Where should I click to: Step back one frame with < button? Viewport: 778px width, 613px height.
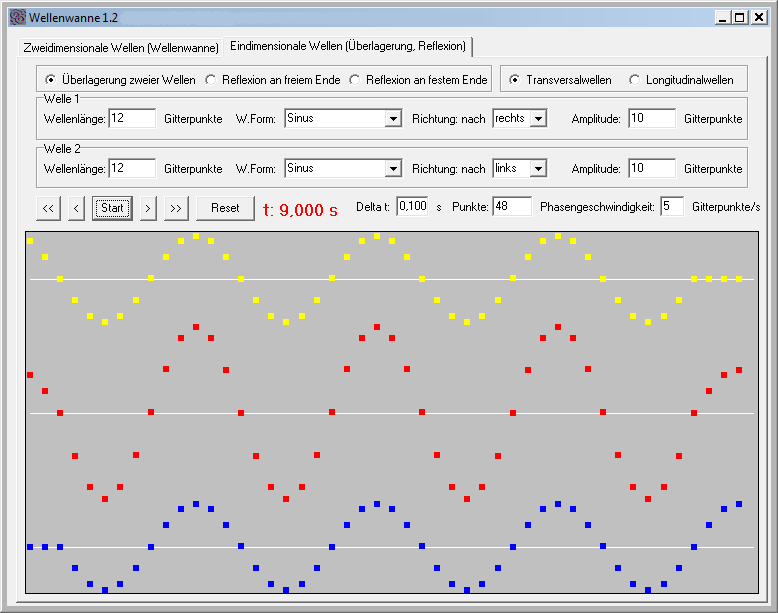[x=77, y=208]
